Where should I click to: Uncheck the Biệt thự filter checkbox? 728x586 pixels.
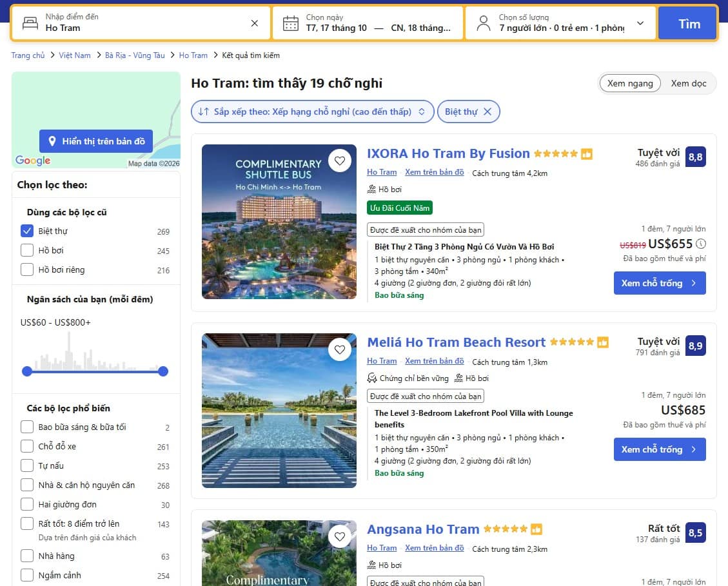[27, 231]
